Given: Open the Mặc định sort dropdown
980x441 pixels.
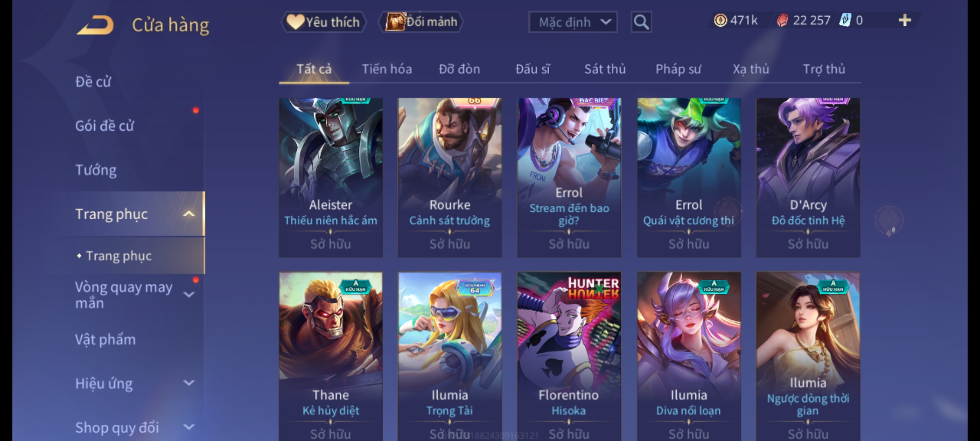Looking at the screenshot, I should (x=572, y=22).
